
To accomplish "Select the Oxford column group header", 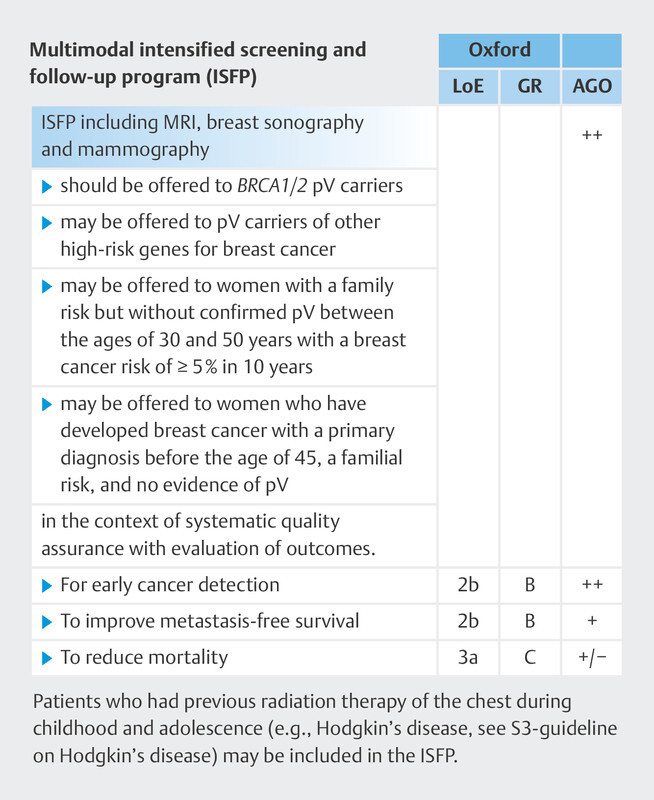I will [498, 49].
